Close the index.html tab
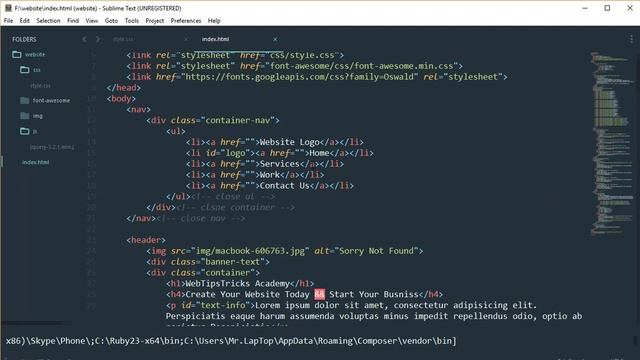Viewport: 640px width, 360px height. click(x=275, y=39)
